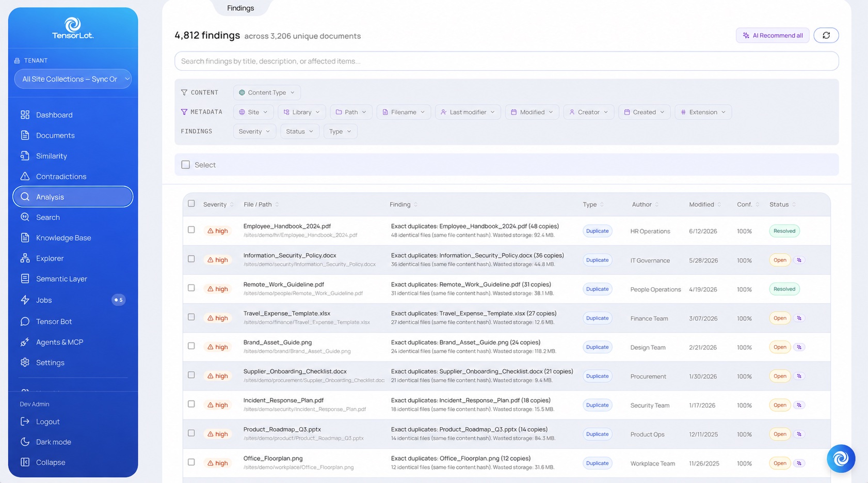This screenshot has height=483, width=868.
Task: Open the Extension filter dropdown
Action: pos(703,112)
